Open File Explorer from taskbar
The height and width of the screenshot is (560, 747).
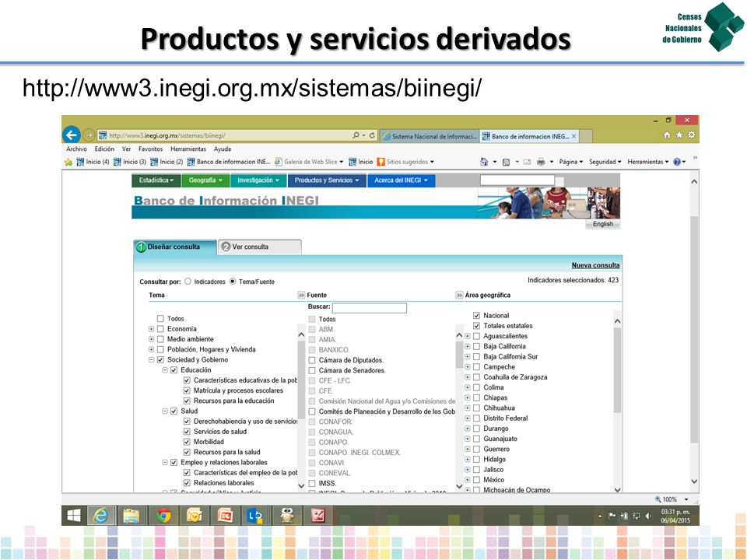[x=131, y=515]
